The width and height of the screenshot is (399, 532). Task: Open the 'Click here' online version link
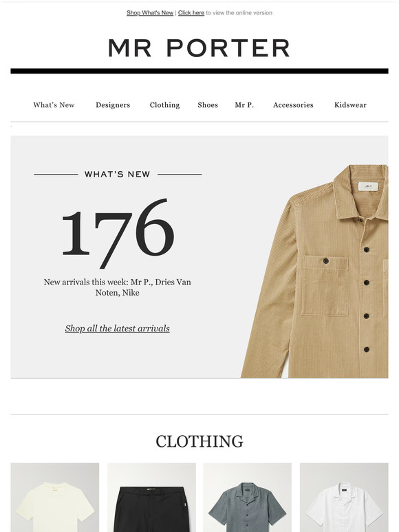click(x=191, y=13)
